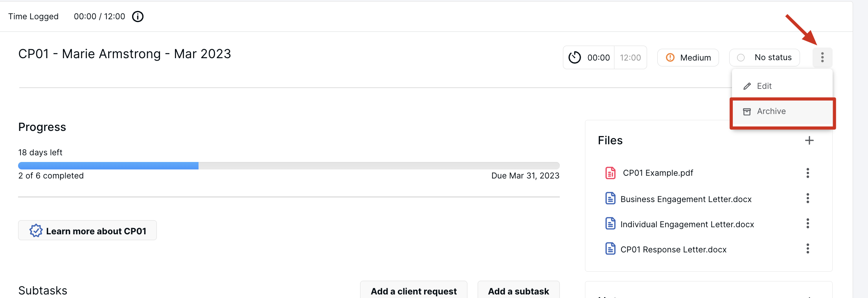
Task: Click Learn more about CP01 button
Action: 87,230
